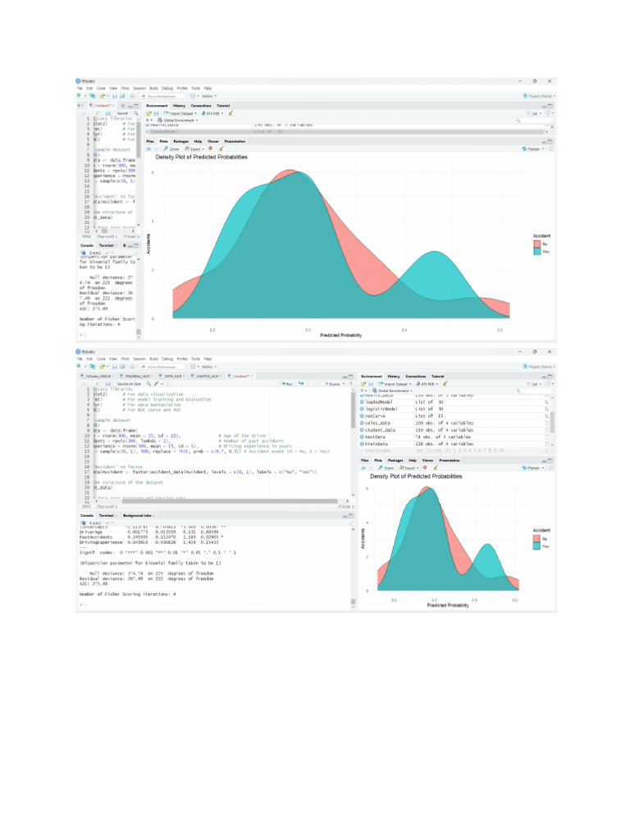Click the load workspace icon in the lower Environment pane

363,384
